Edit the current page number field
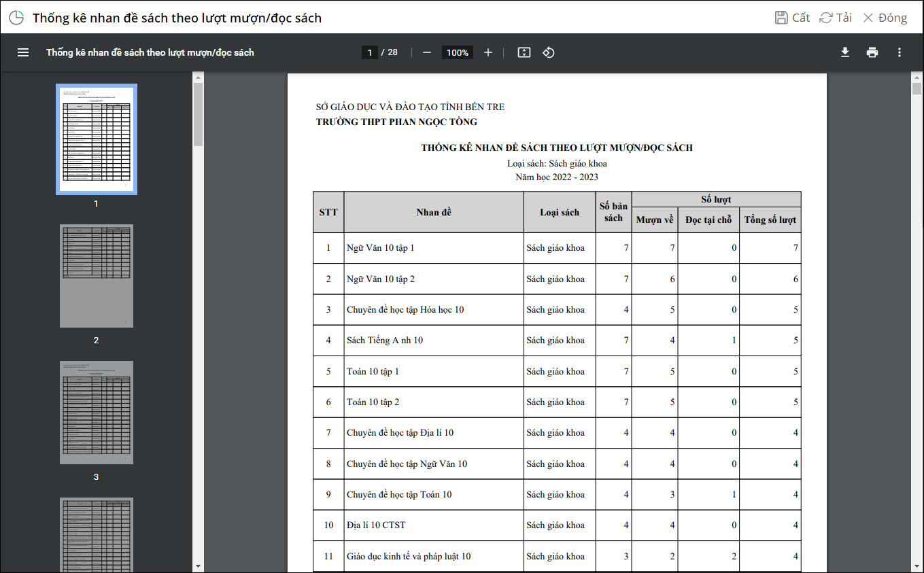This screenshot has height=573, width=924. pos(370,52)
